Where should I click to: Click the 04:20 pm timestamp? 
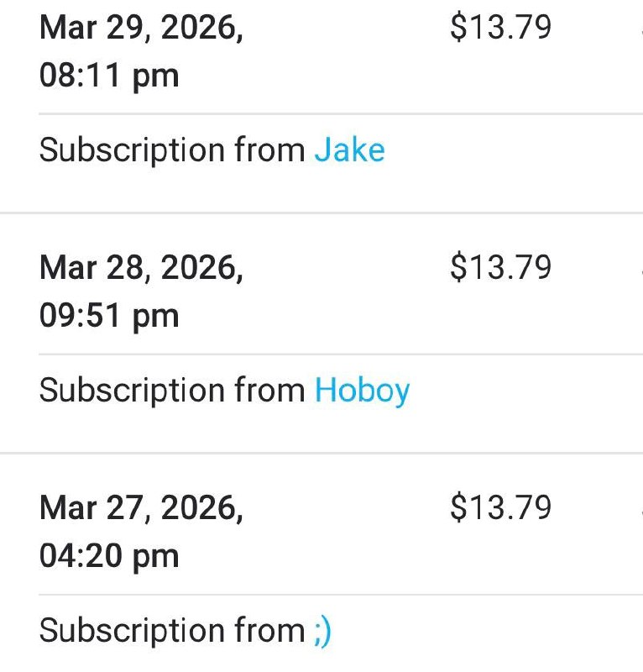pos(109,556)
